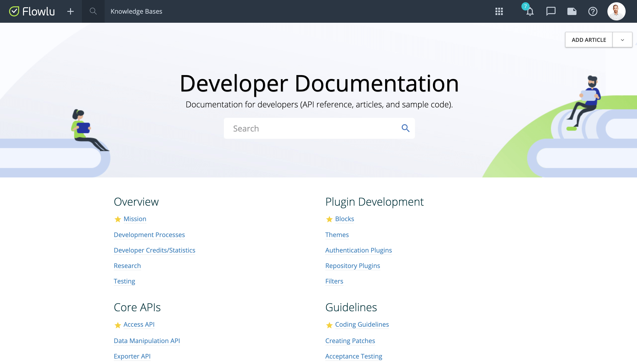Screen dimensions: 637x364
Task: Open the plus quick-create menu
Action: (71, 11)
